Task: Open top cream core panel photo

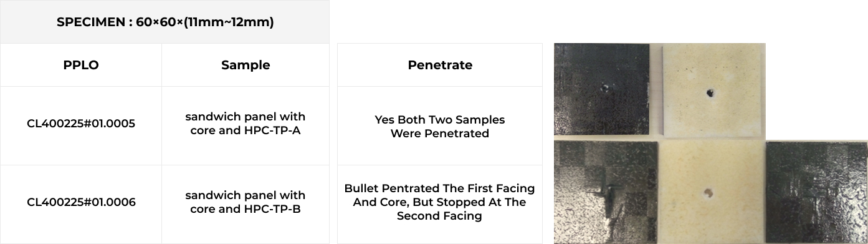Action: (x=713, y=90)
